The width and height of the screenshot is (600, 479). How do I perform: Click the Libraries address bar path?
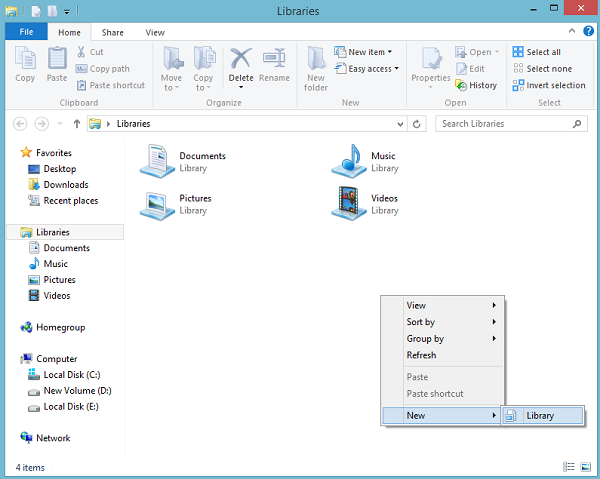(134, 124)
